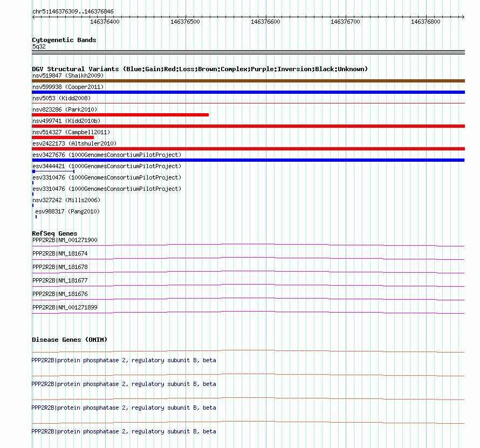
Task: Click the 146376700 ruler tick label
Action: [345, 22]
